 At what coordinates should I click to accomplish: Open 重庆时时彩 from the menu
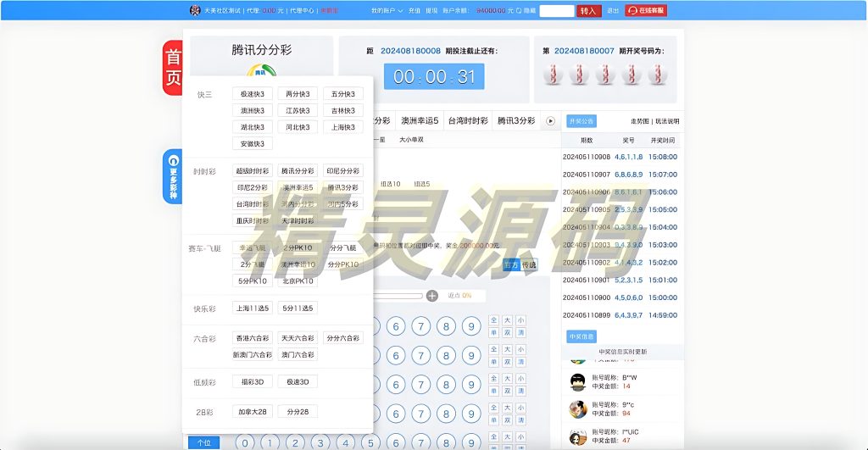point(253,221)
